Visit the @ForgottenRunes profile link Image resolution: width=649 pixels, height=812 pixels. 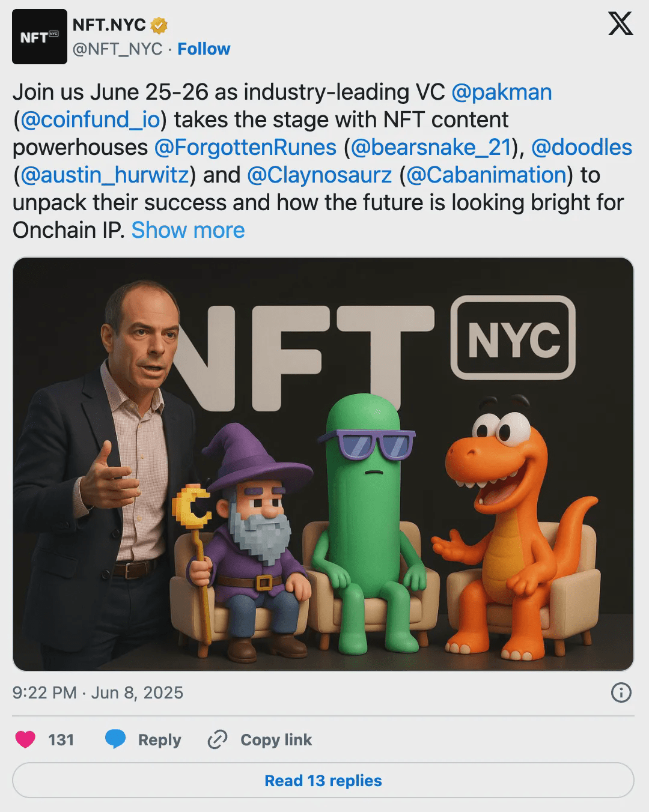click(x=245, y=147)
